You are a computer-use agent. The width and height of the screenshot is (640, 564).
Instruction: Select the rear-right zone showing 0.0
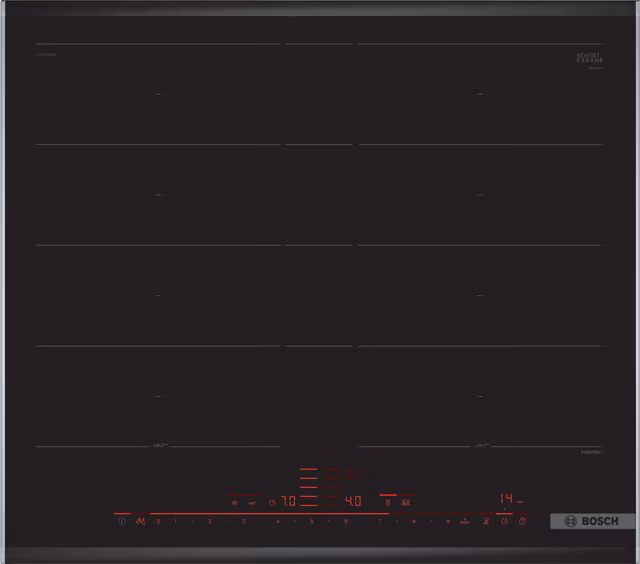pos(353,474)
